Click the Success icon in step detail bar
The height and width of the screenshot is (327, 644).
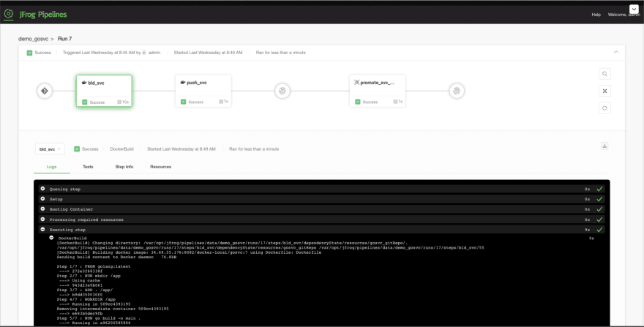(77, 149)
